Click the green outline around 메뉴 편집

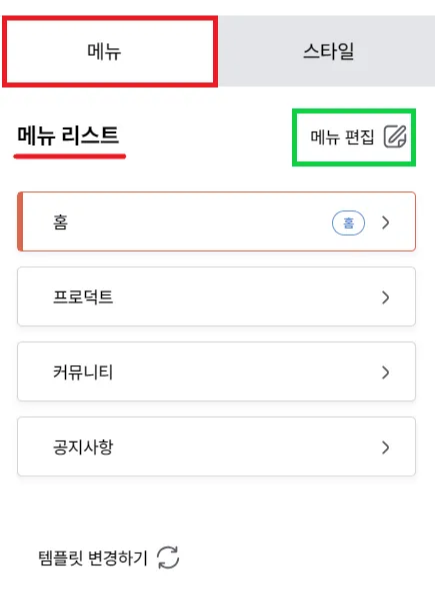[354, 111]
